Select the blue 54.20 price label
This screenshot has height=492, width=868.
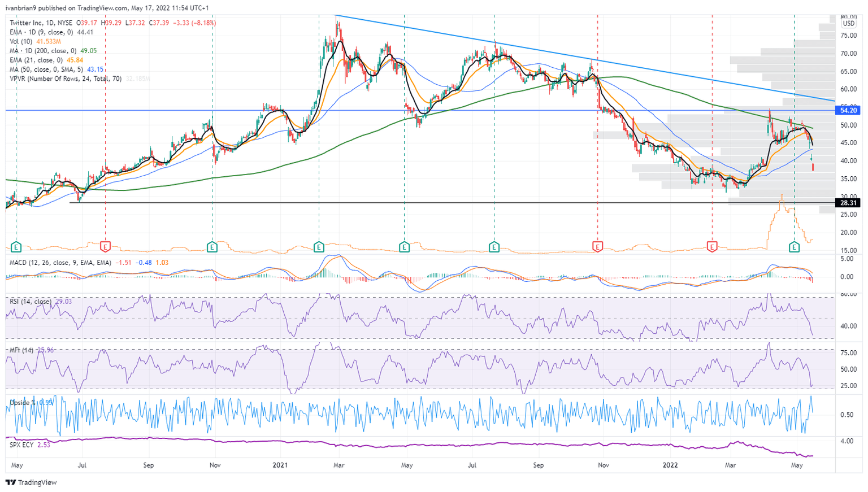point(848,110)
